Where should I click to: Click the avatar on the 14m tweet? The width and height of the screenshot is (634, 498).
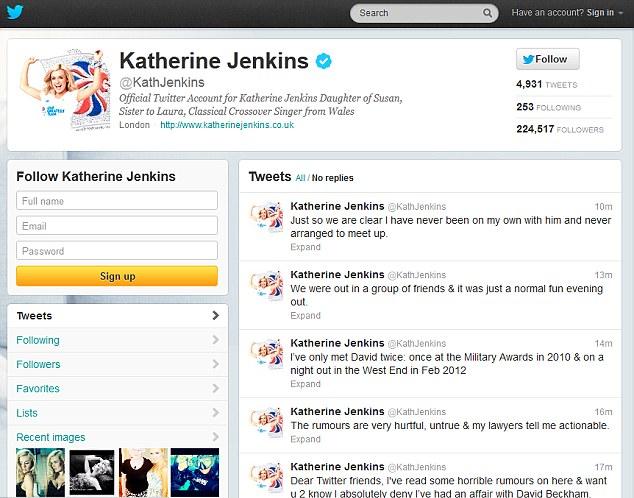267,354
